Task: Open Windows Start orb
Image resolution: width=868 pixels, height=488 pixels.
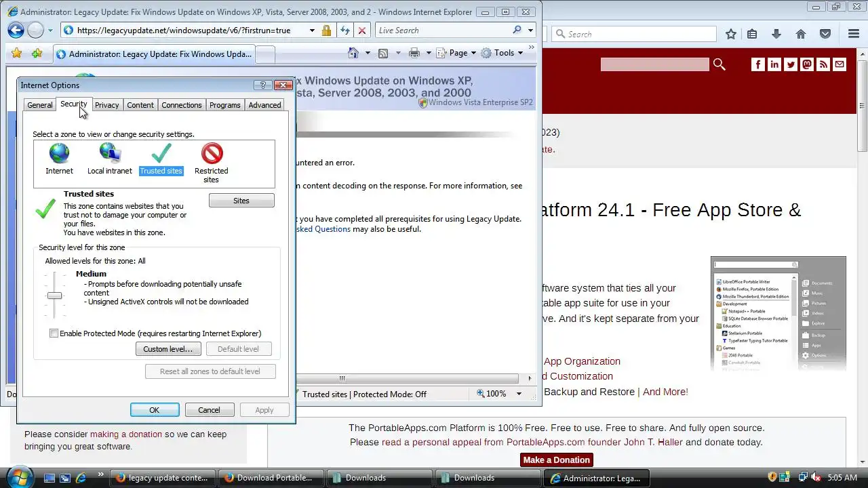Action: pyautogui.click(x=19, y=476)
